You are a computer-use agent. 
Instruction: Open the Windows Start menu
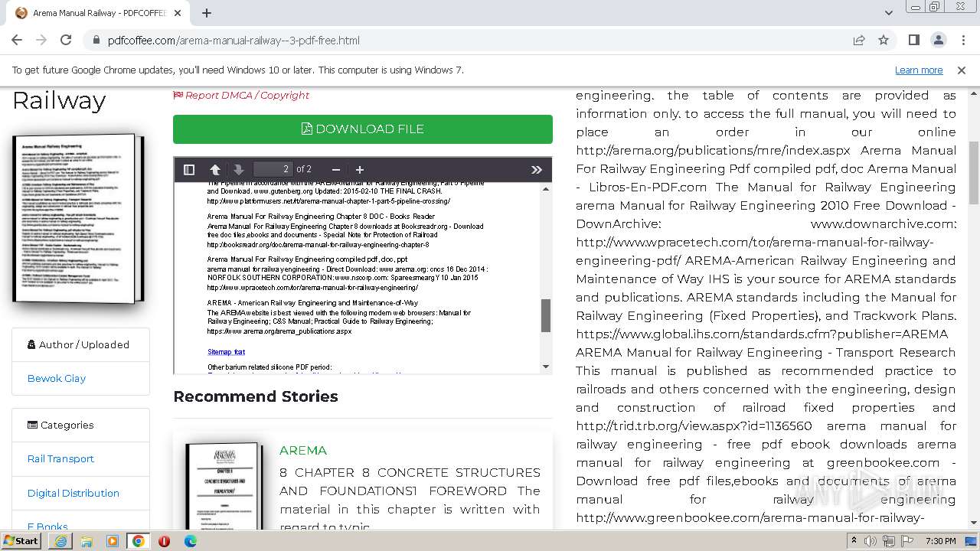coord(21,540)
